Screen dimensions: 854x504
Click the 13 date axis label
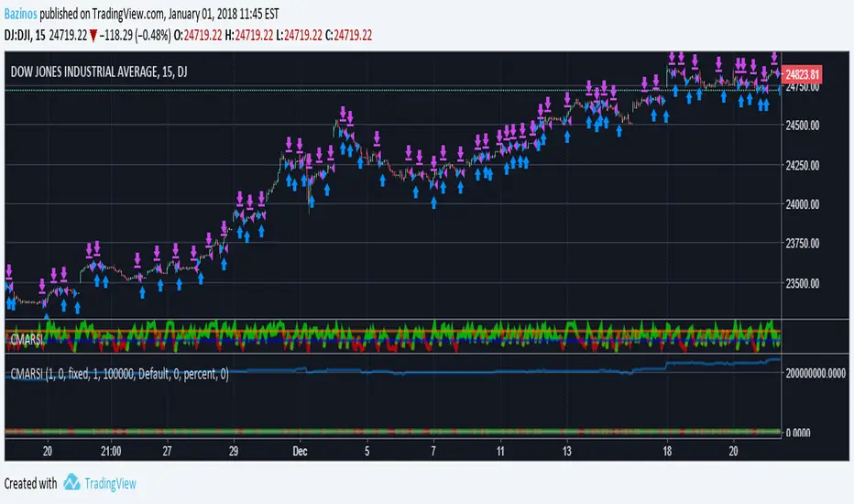click(x=567, y=451)
